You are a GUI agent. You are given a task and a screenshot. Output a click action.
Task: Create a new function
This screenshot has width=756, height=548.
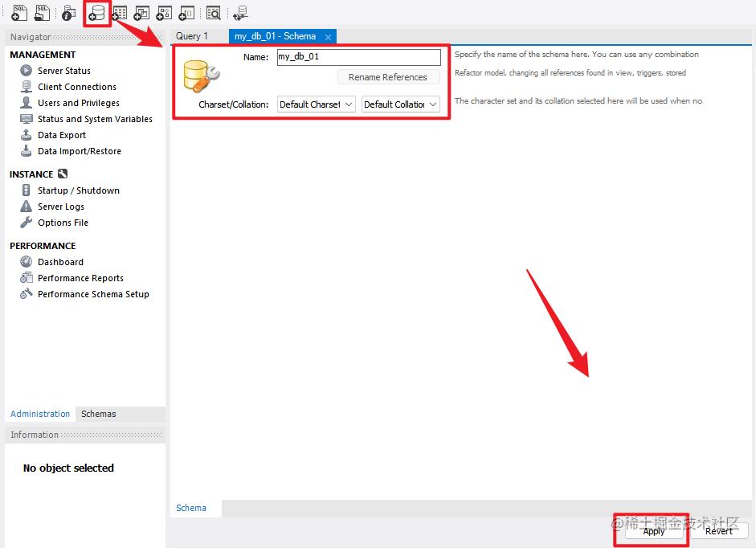186,12
